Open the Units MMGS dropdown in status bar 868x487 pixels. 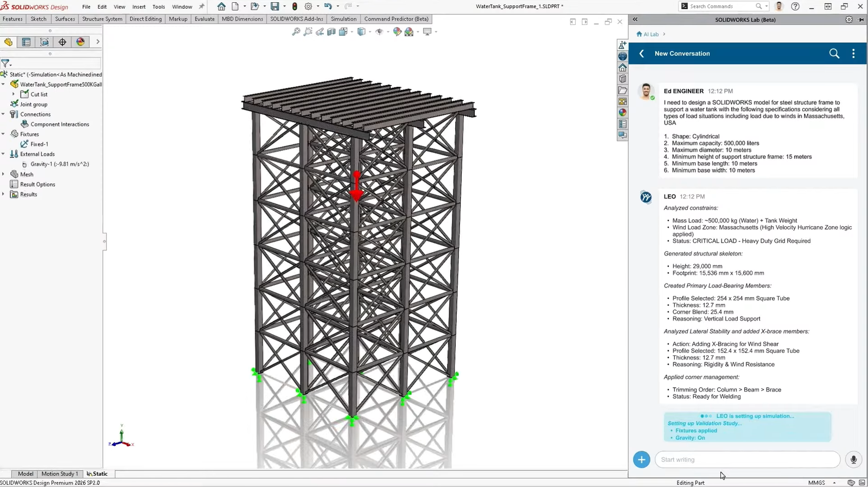pyautogui.click(x=834, y=483)
